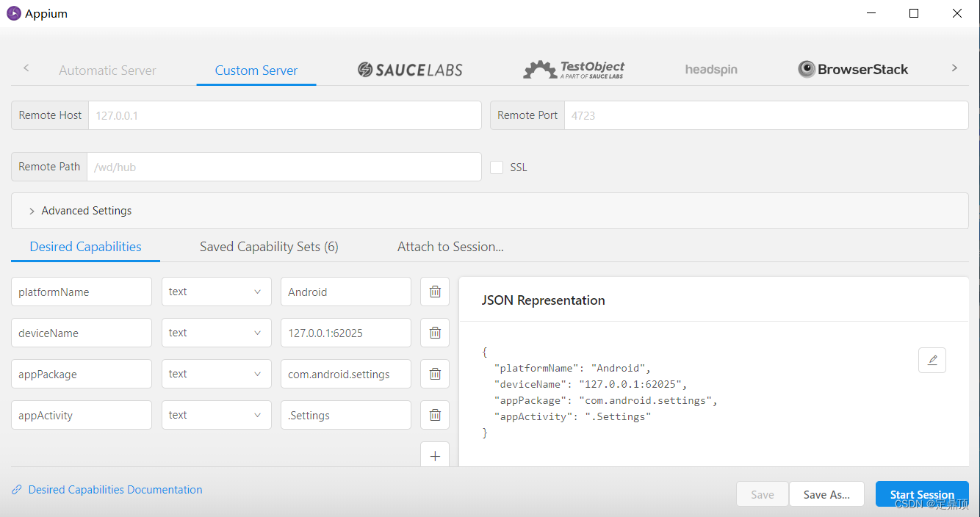The height and width of the screenshot is (517, 980).
Task: Focus the Remote Port input field
Action: (x=766, y=115)
